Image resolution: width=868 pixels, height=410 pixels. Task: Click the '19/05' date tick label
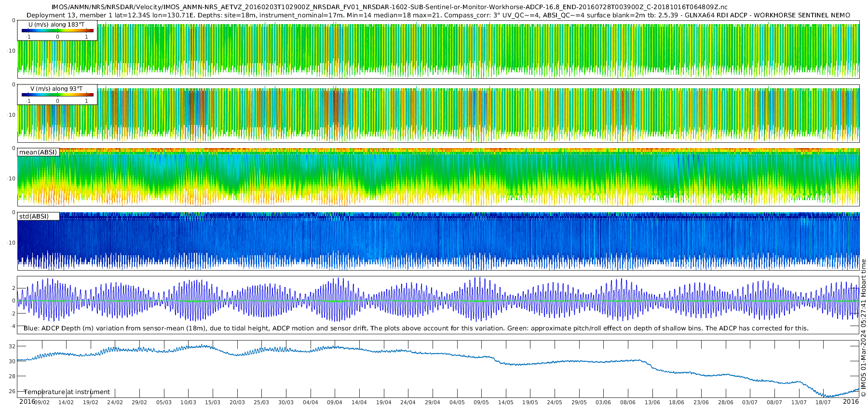point(530,403)
